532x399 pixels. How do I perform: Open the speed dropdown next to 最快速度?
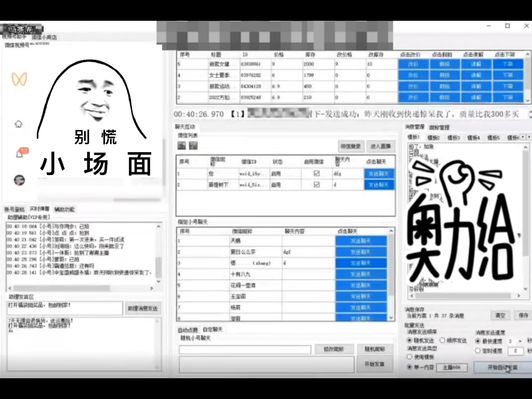[520, 340]
